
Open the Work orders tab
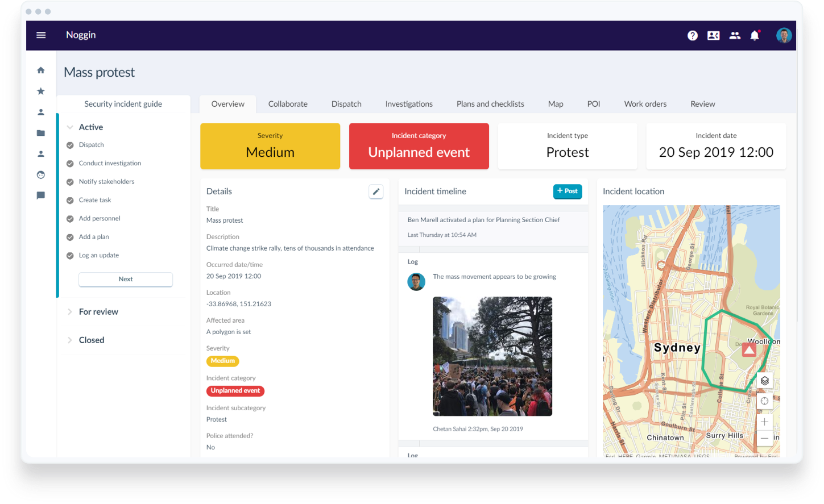(645, 104)
